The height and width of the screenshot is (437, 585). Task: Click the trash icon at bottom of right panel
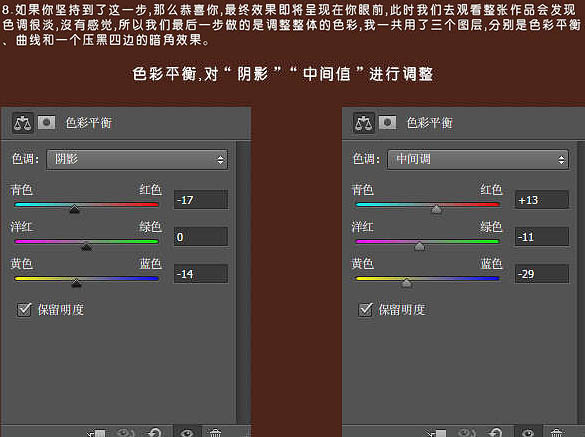[x=556, y=433]
